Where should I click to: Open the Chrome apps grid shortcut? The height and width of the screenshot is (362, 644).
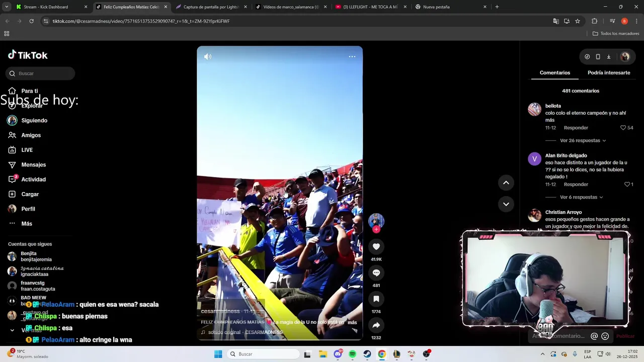pyautogui.click(x=7, y=34)
